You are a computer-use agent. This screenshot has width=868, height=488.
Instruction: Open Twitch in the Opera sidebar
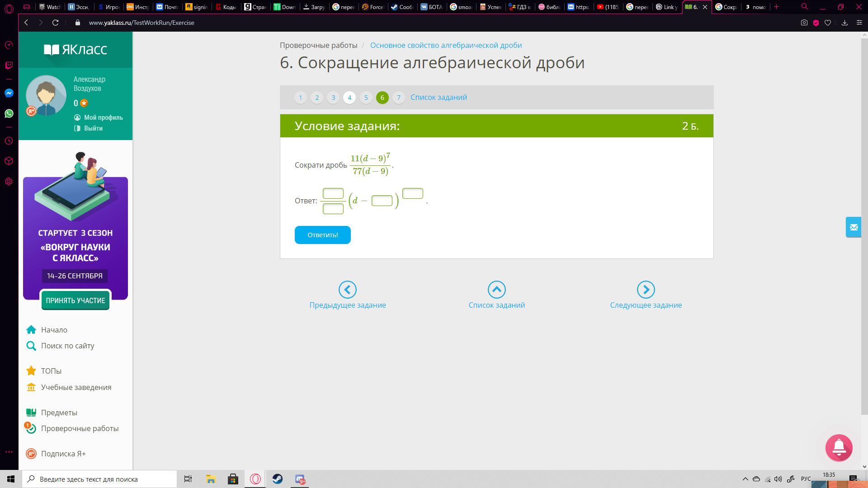click(9, 66)
